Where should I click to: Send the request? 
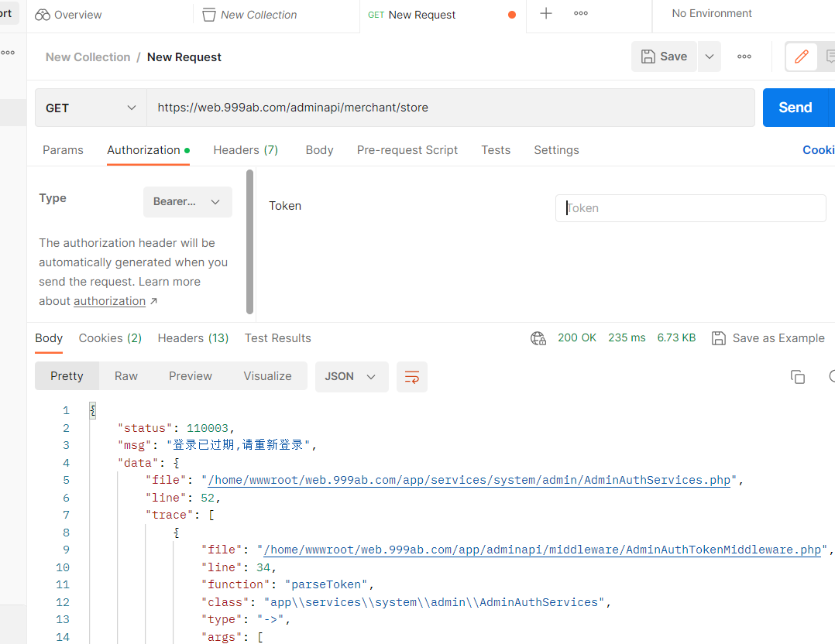tap(795, 108)
